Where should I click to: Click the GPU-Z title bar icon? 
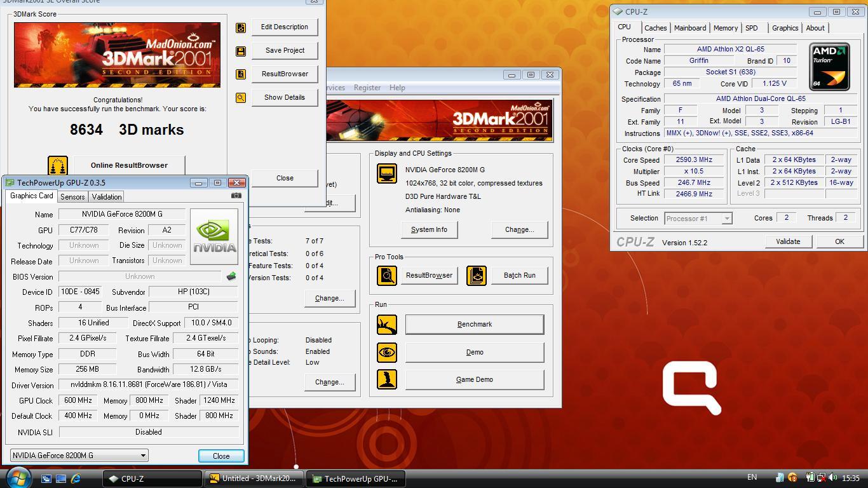pos(10,183)
